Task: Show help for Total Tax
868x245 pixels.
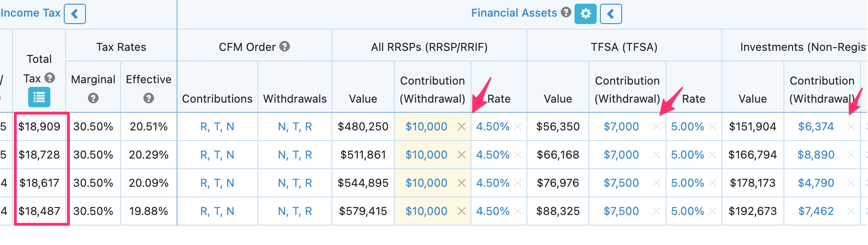Action: tap(50, 78)
